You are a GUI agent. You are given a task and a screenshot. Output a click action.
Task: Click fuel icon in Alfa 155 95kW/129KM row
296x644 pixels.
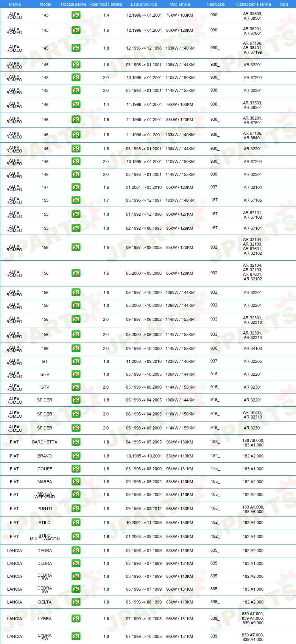click(76, 229)
